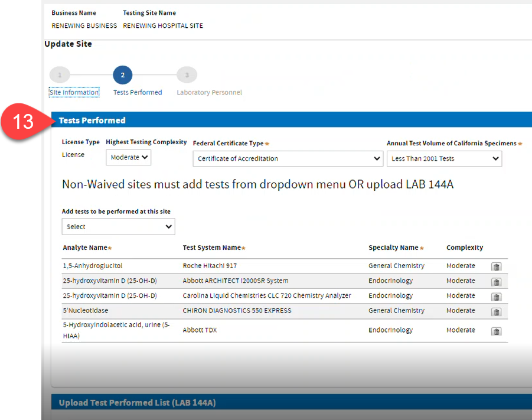Open the Highest Testing Complexity dropdown
The width and height of the screenshot is (532, 420).
(128, 157)
